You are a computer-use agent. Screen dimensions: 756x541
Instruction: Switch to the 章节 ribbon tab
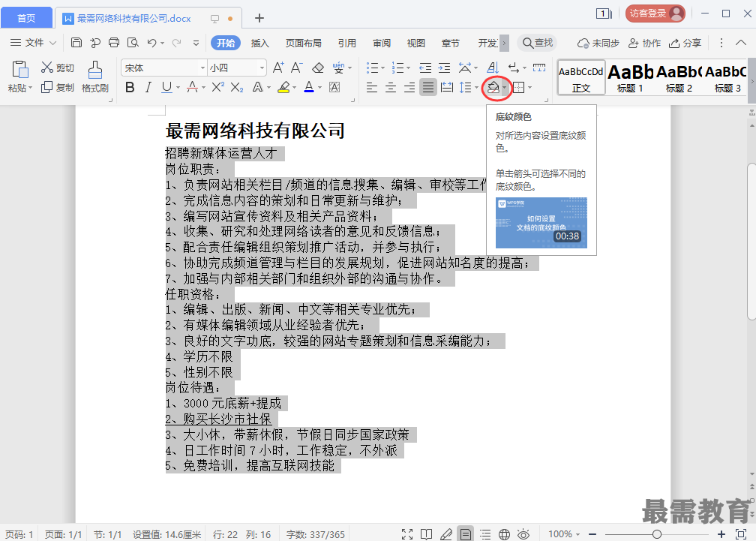coord(451,43)
